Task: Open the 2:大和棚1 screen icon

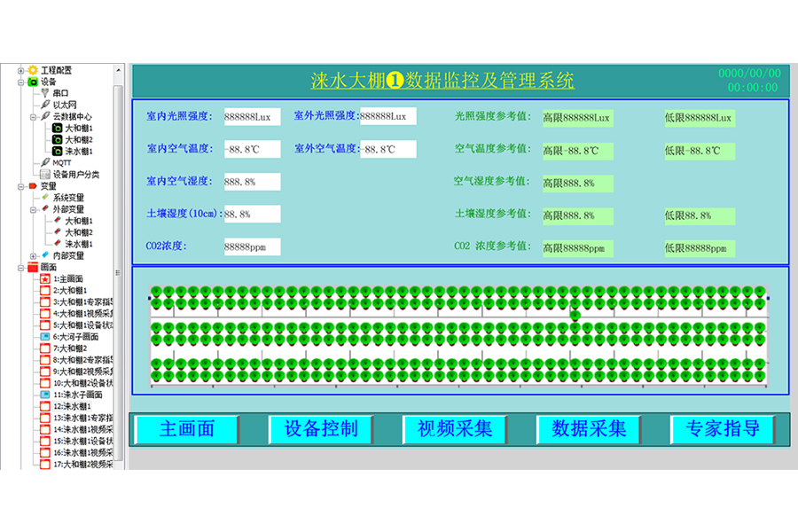Action: (x=45, y=290)
